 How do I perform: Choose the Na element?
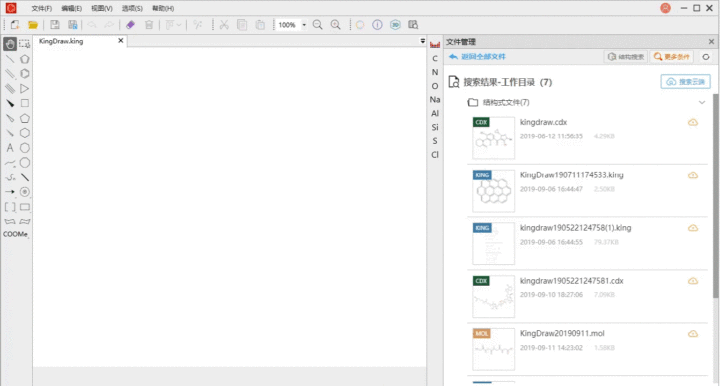click(435, 100)
